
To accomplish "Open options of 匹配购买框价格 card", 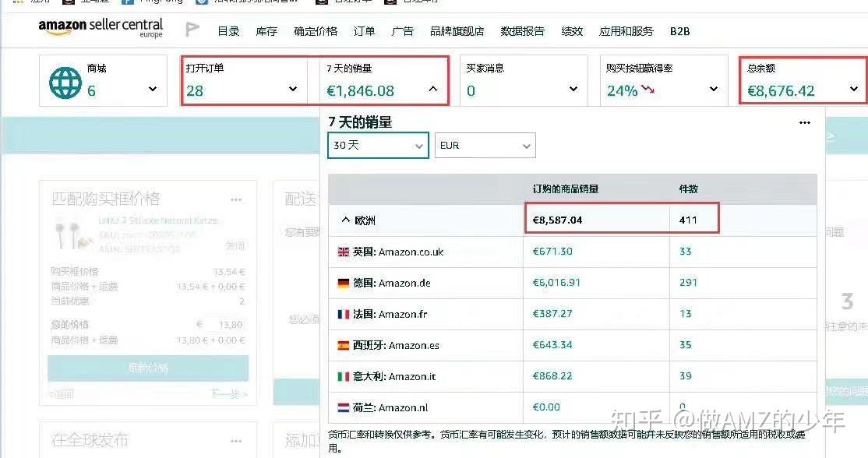I will [x=236, y=199].
